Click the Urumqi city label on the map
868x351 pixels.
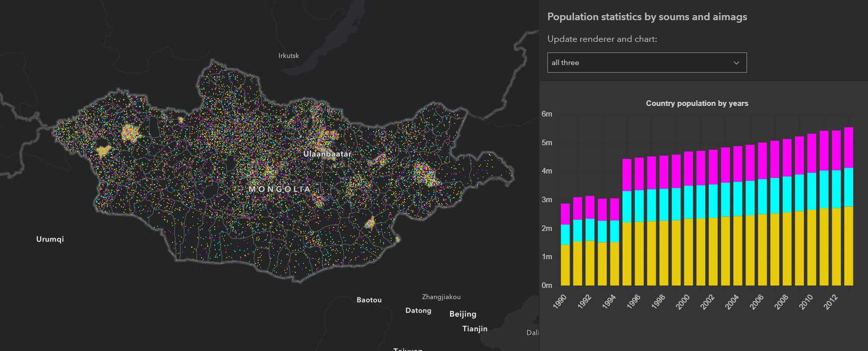50,239
